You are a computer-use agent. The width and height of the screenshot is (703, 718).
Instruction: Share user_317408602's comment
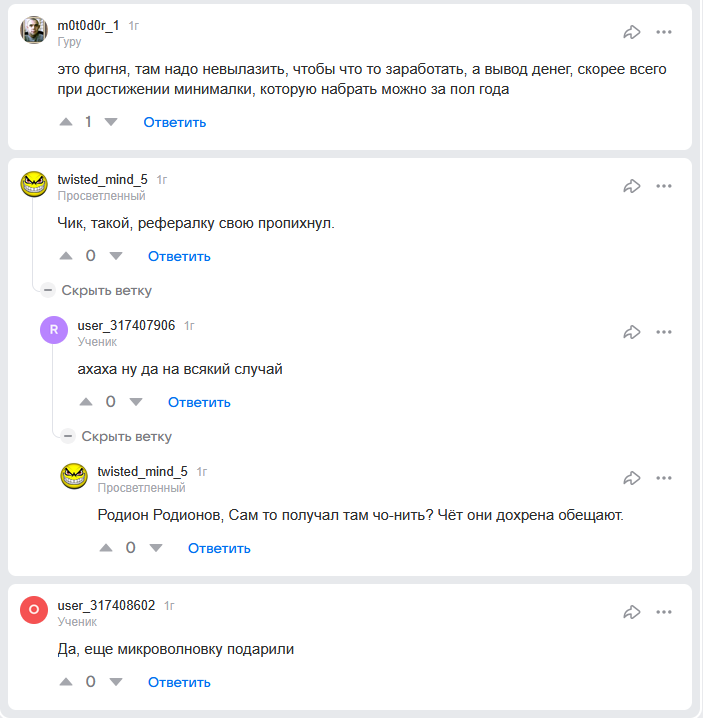coord(632,612)
